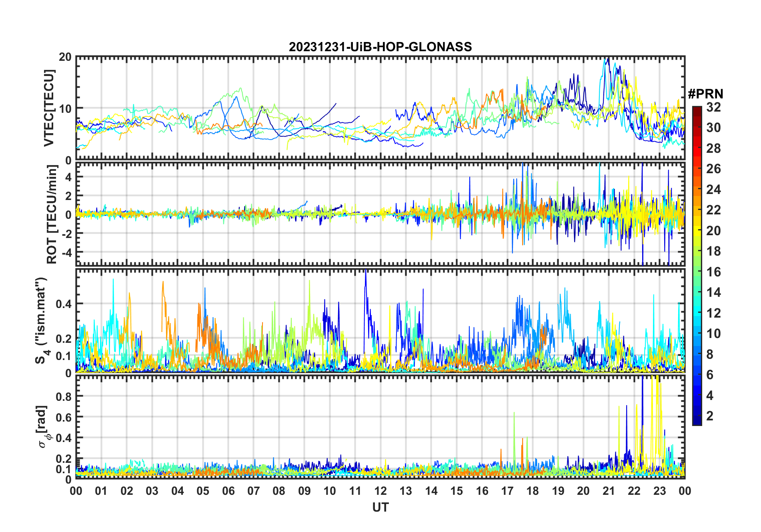Viewport: 761px width, 532px height.
Task: Click colorbar tick label 8
Action: 710,354
